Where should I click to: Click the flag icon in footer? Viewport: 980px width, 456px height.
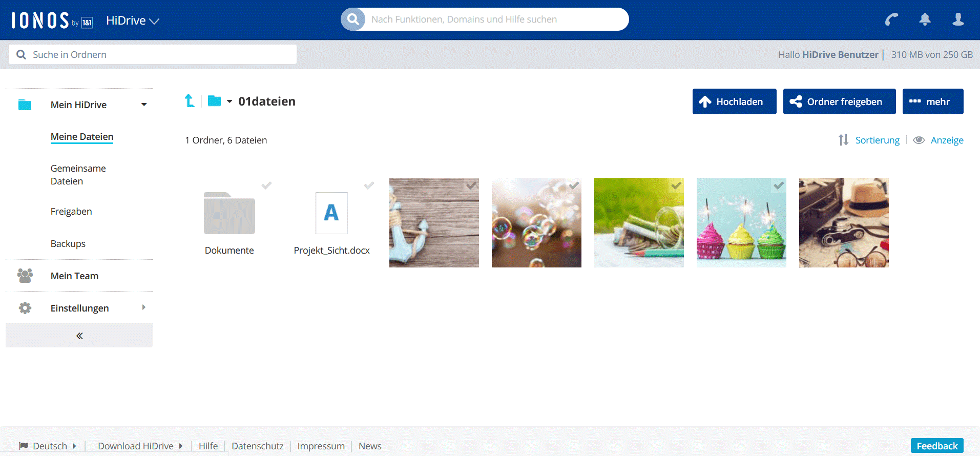click(x=24, y=445)
